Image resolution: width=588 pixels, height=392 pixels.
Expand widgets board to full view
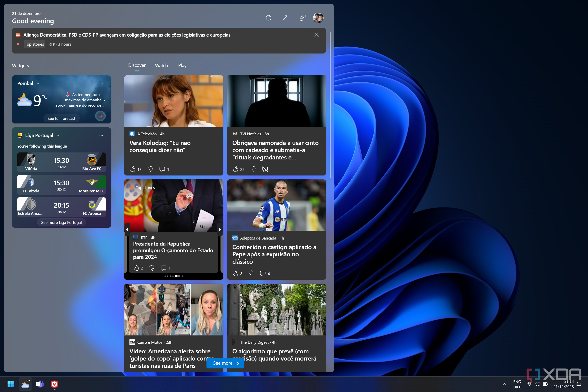tap(285, 18)
